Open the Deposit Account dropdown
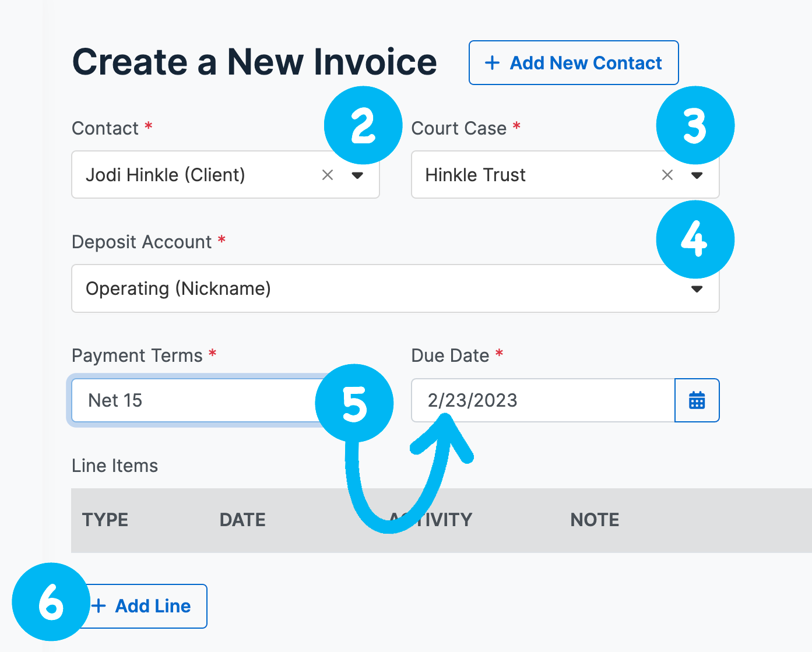 696,288
